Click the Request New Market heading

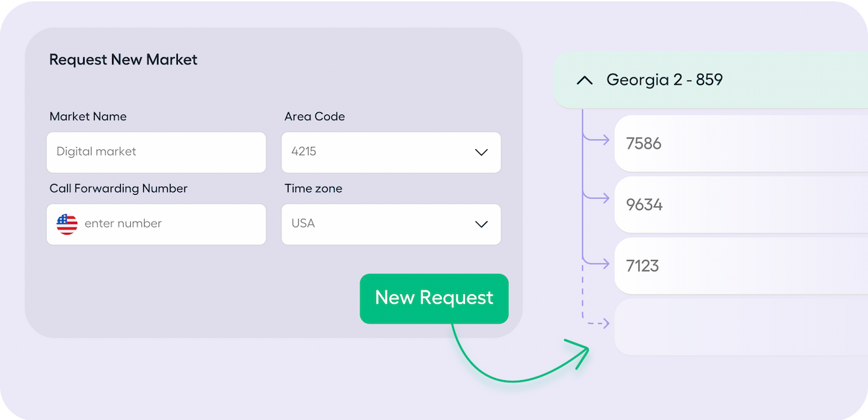click(x=123, y=60)
